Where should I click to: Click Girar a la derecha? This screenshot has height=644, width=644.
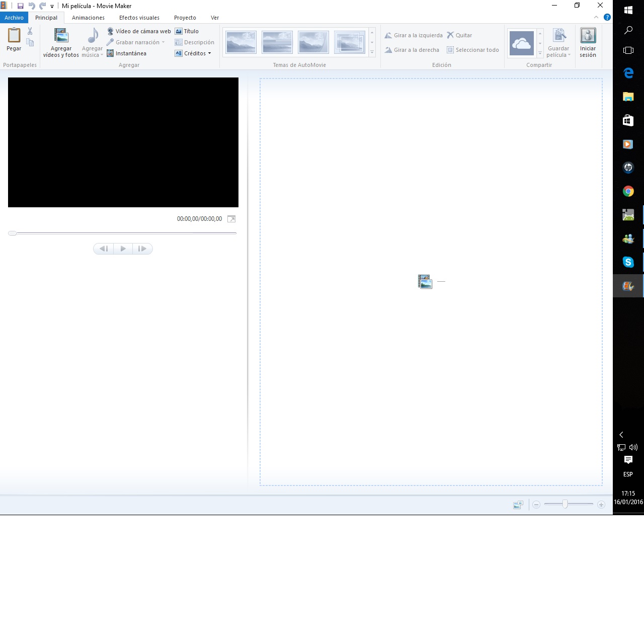coord(412,50)
